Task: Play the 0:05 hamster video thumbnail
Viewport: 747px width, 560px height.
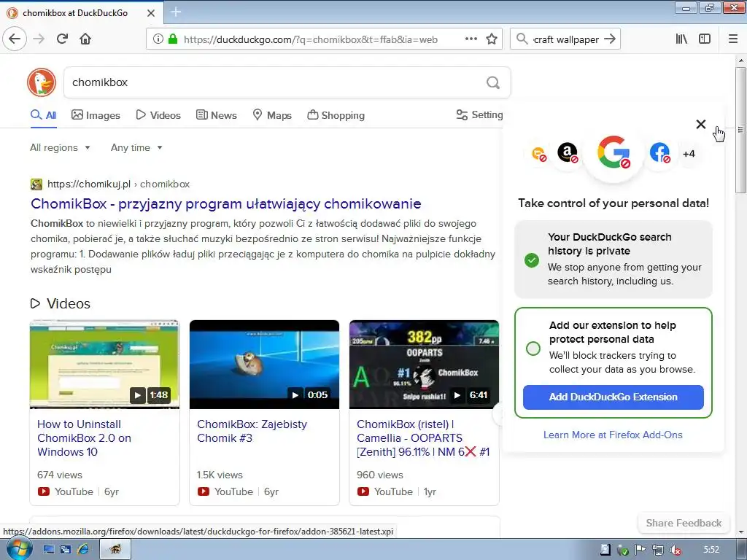Action: (x=264, y=365)
